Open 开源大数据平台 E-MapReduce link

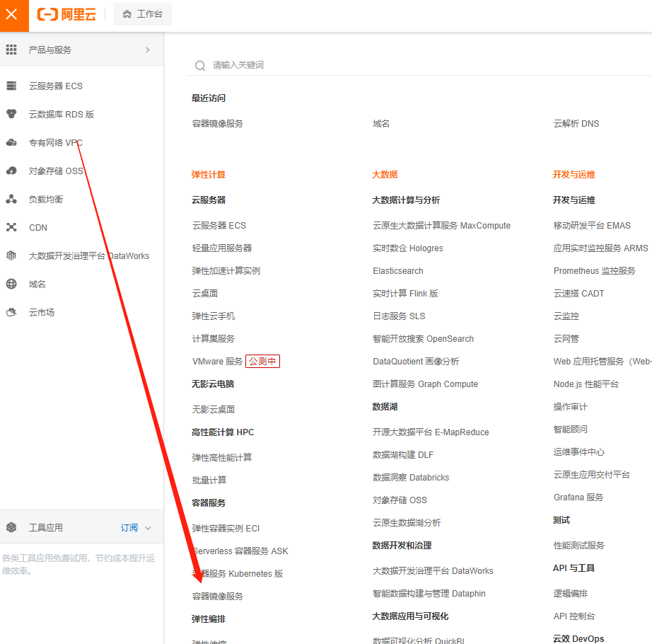tap(431, 432)
